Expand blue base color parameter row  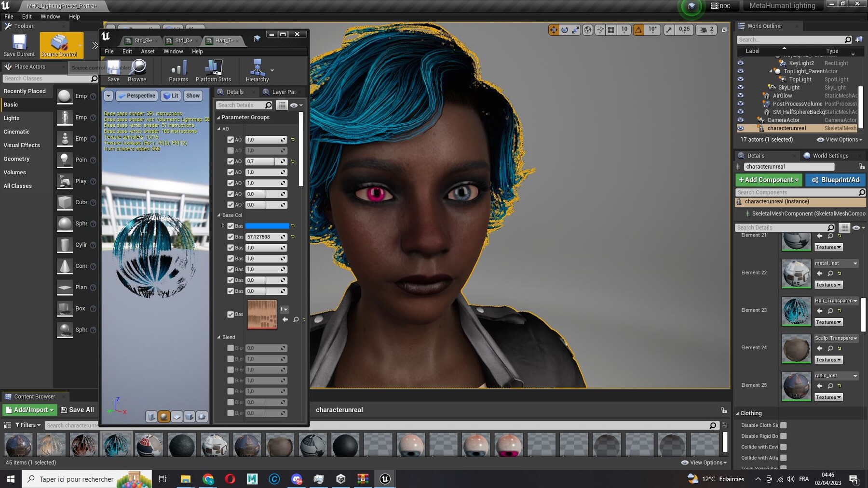pos(223,226)
